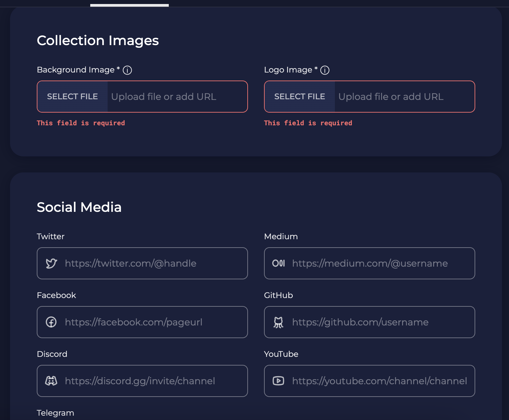The width and height of the screenshot is (509, 420).
Task: Open the Logo Image info tooltip icon
Action: (325, 70)
